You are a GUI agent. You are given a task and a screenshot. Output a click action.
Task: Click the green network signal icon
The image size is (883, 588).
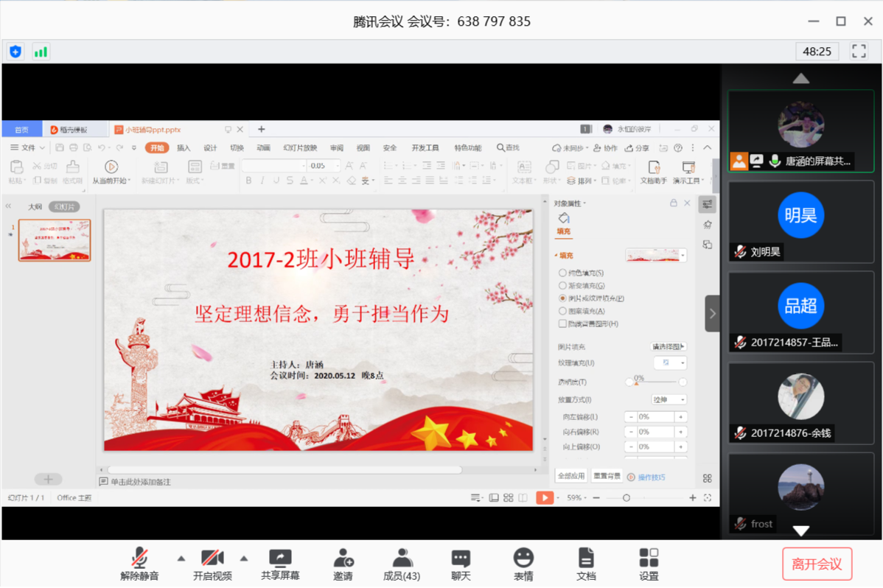[x=41, y=52]
